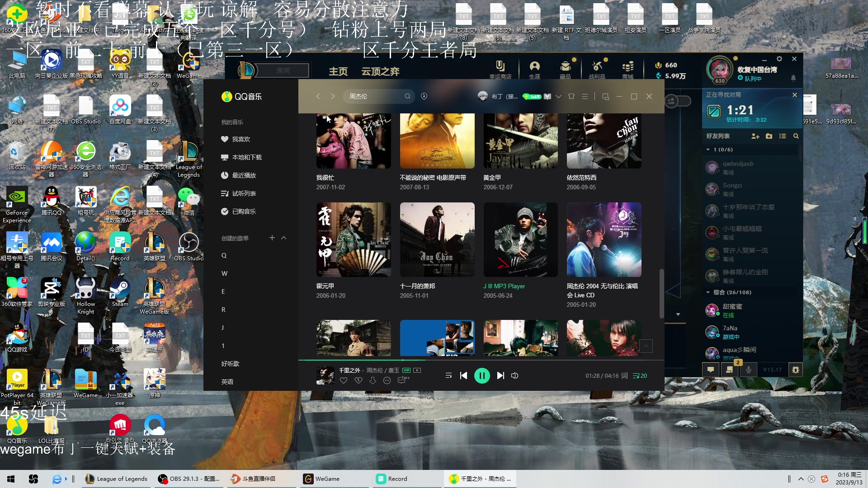This screenshot has height=488, width=868.
Task: Open the album 我很忙 cover
Action: [x=354, y=141]
